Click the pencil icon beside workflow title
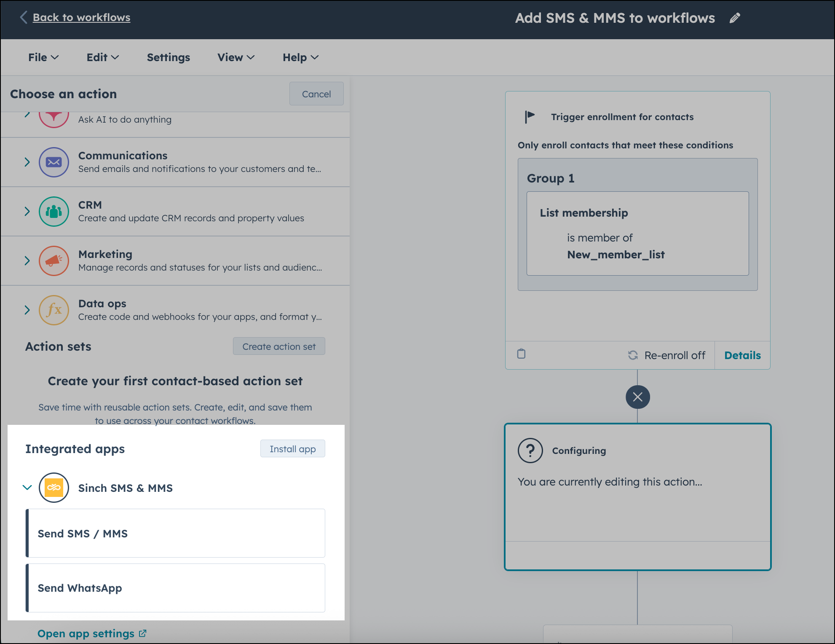 [735, 18]
